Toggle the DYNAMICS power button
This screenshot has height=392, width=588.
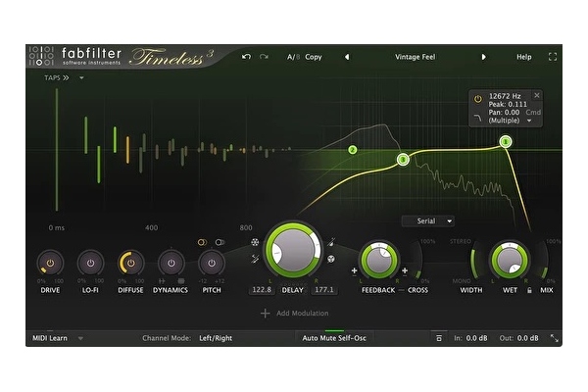coord(171,264)
